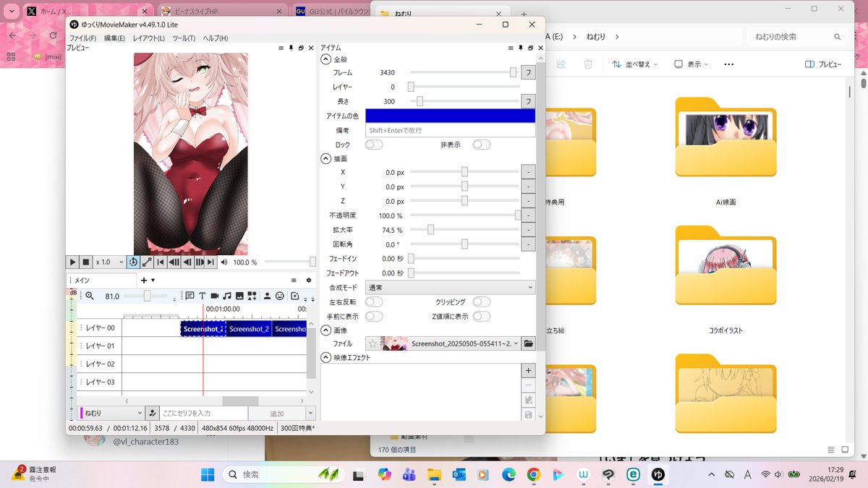Click the favorite star next to file
The width and height of the screenshot is (868, 488).
tap(373, 343)
